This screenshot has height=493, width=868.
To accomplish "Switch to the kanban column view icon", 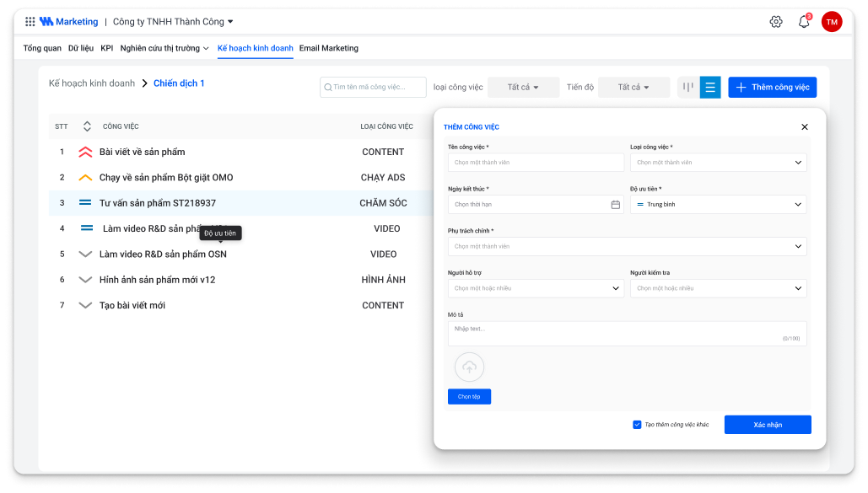I will click(688, 87).
